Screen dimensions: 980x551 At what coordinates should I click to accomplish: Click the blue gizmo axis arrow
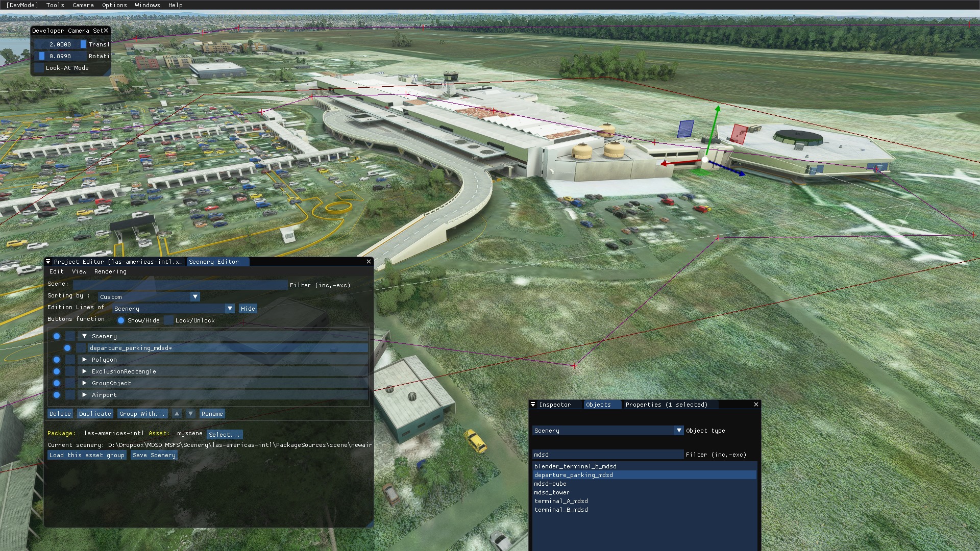(728, 169)
